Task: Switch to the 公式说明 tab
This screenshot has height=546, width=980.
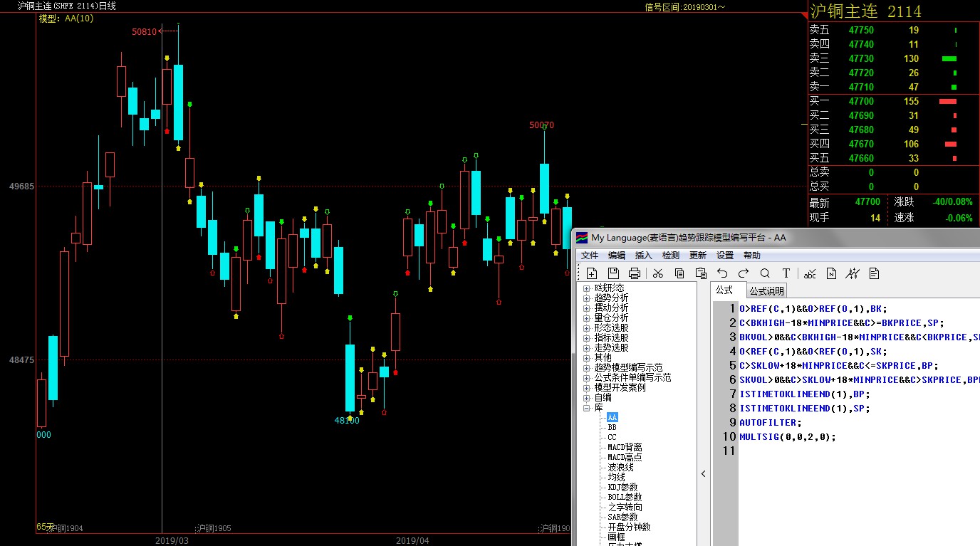Action: (x=766, y=291)
